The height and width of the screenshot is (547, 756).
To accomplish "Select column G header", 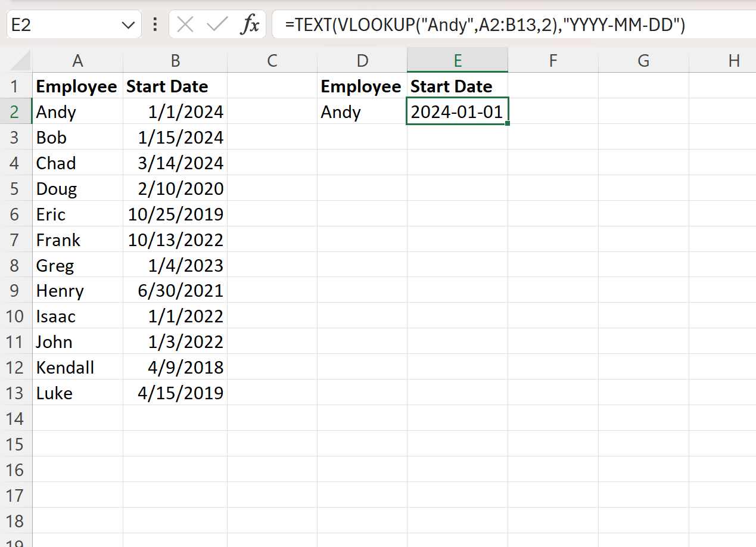I will coord(643,60).
